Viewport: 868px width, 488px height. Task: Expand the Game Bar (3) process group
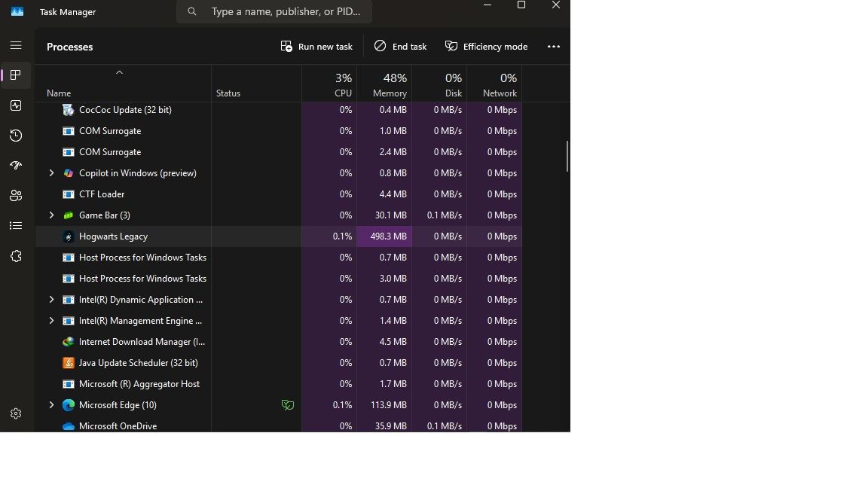(51, 215)
